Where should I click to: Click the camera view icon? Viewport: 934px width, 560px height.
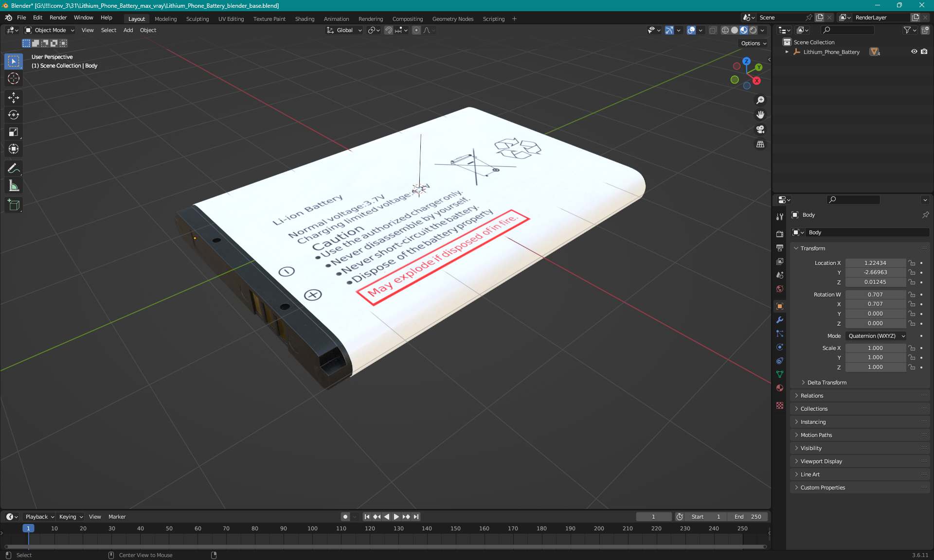click(760, 130)
